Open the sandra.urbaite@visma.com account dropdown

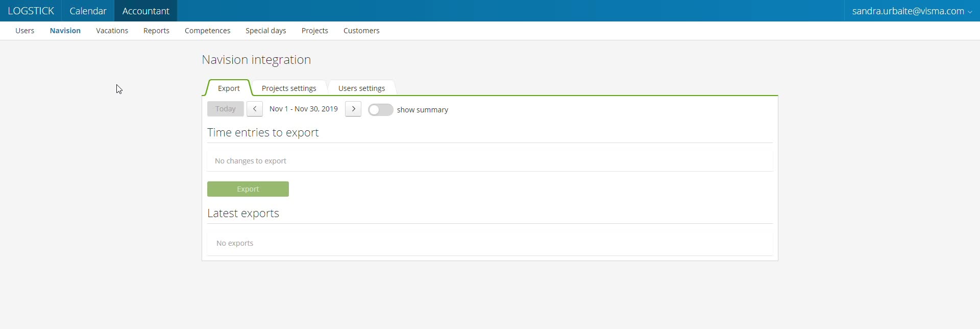(912, 11)
